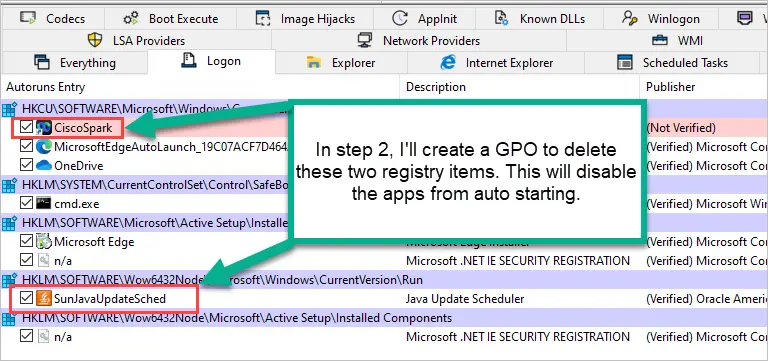Click the SafeBoot registry key icon
The width and height of the screenshot is (768, 361).
click(x=9, y=185)
